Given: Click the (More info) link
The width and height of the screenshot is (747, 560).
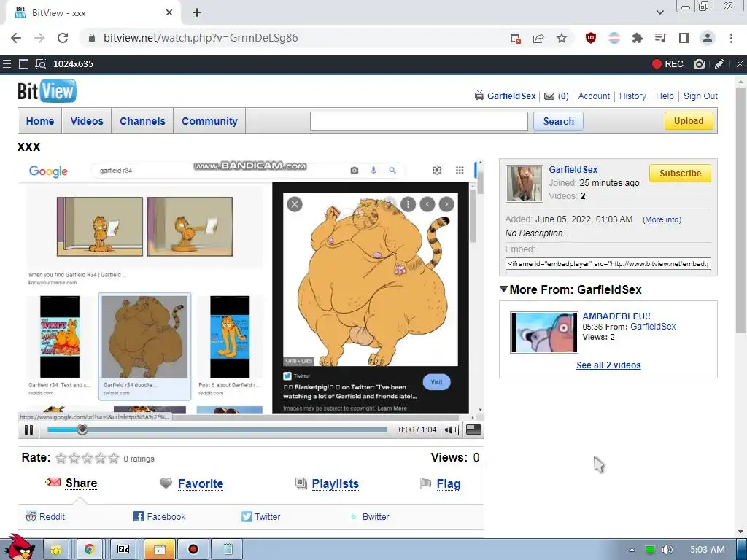Looking at the screenshot, I should coord(662,219).
